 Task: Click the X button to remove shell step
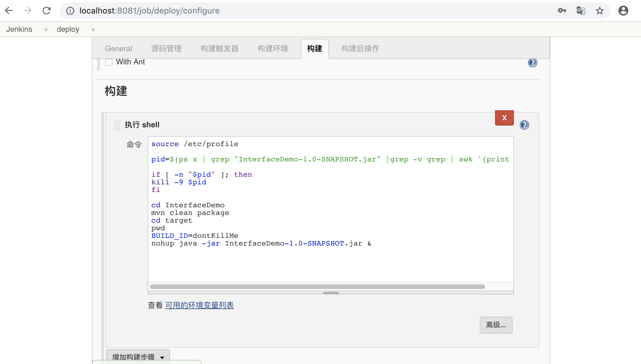504,118
